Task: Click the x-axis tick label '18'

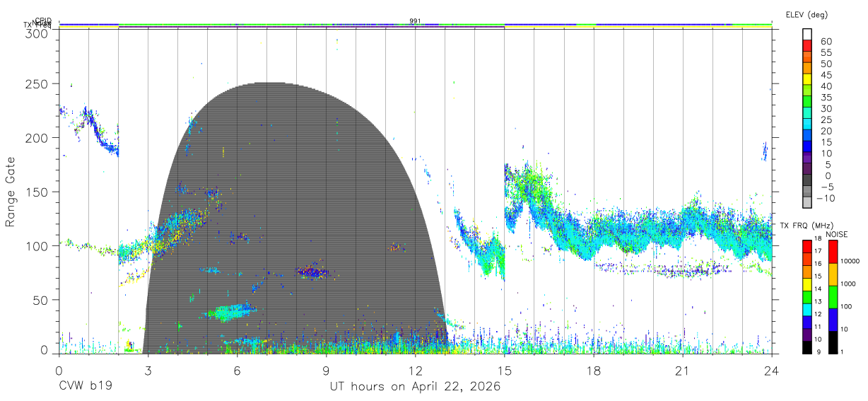Action: pyautogui.click(x=593, y=370)
